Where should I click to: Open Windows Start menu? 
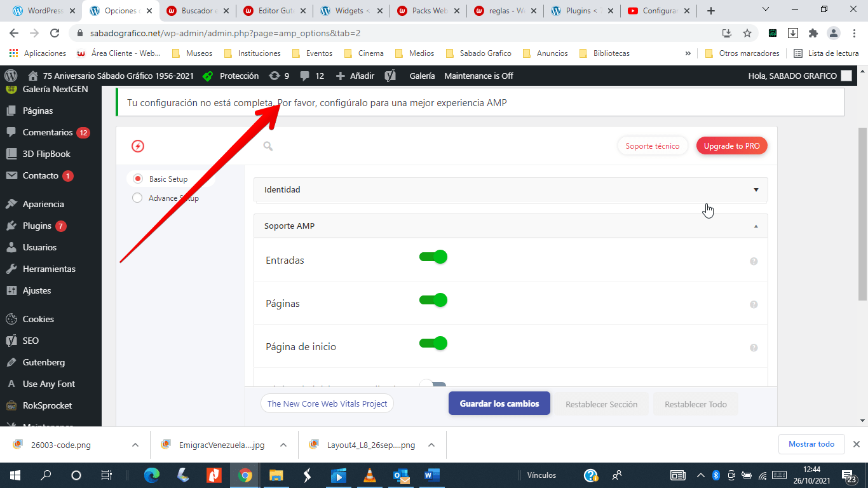15,475
